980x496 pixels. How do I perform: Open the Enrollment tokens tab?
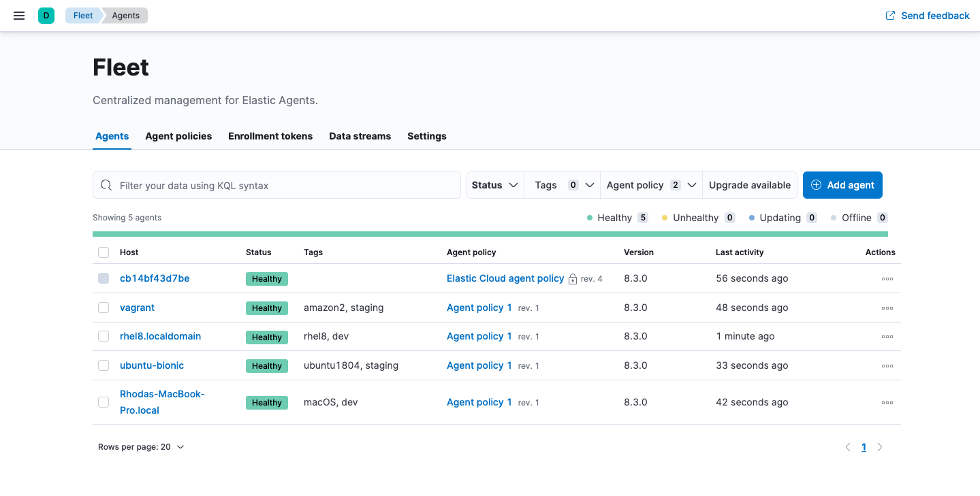tap(270, 136)
